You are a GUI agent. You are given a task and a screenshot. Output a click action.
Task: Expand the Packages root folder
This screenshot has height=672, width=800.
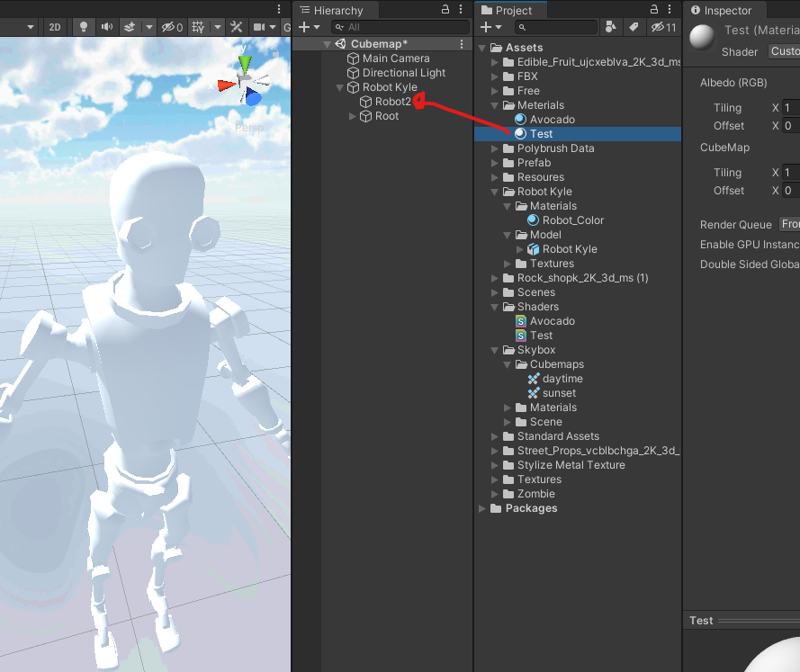pos(482,509)
